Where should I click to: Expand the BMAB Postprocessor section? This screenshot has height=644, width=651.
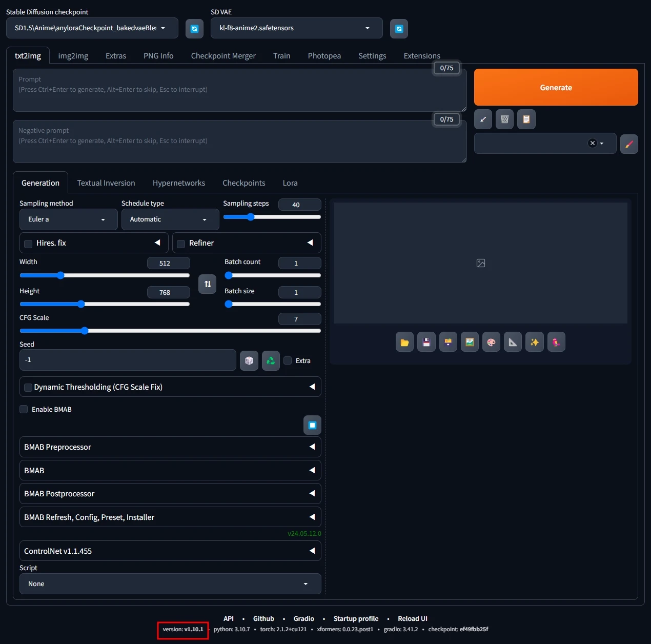click(170, 494)
